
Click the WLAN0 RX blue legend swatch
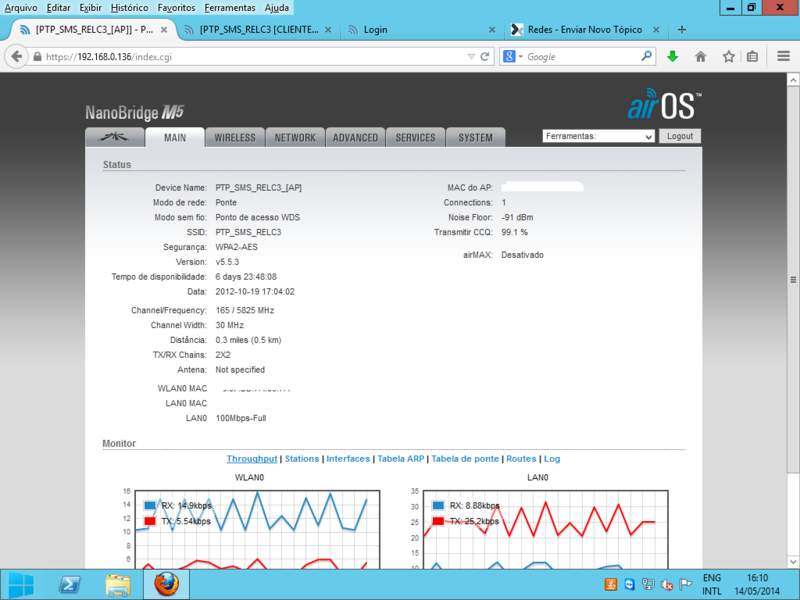click(x=149, y=506)
